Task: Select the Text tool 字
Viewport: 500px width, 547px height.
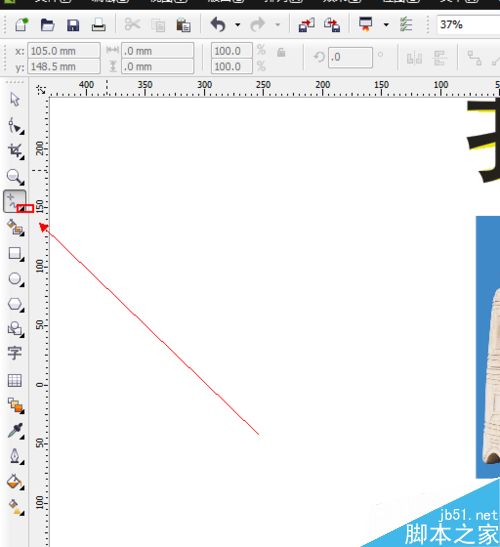Action: (15, 353)
